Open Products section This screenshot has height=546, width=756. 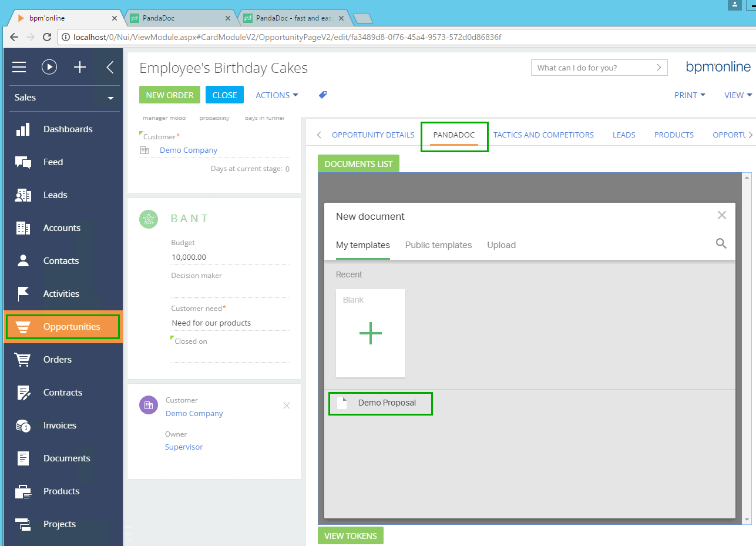click(63, 491)
